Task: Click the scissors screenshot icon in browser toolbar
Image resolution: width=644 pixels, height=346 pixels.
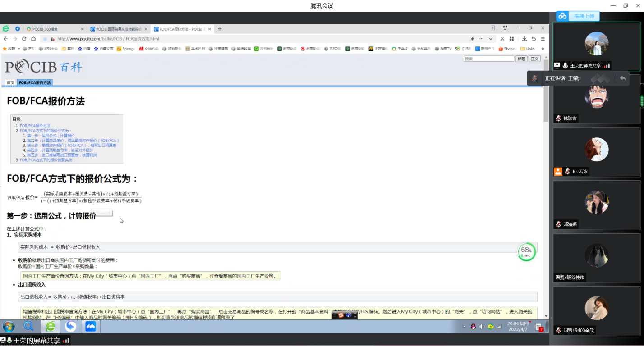Action: [502, 39]
